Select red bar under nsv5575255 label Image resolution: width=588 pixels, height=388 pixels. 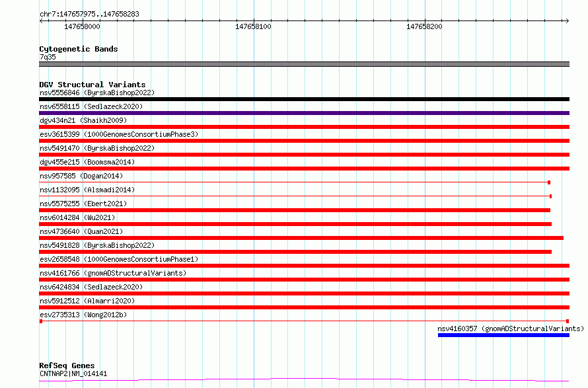pyautogui.click(x=295, y=210)
